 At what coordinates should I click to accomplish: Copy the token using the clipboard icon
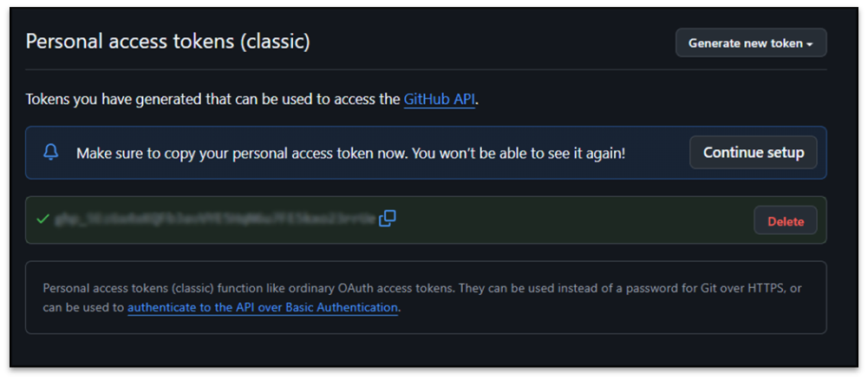pos(388,219)
